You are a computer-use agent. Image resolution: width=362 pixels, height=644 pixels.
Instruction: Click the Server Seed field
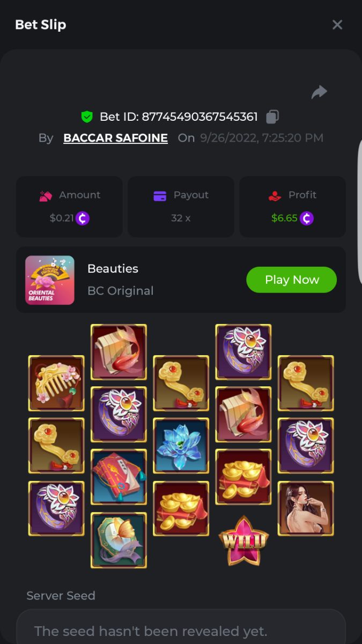tap(181, 627)
